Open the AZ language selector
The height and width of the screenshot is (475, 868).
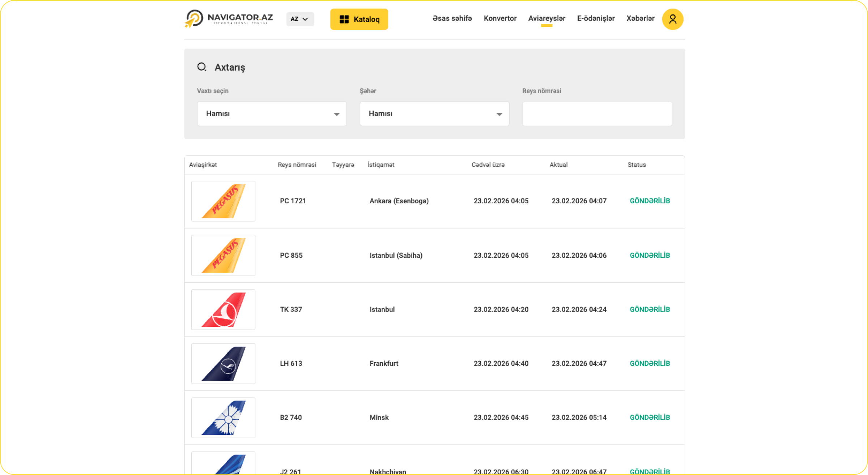[300, 19]
